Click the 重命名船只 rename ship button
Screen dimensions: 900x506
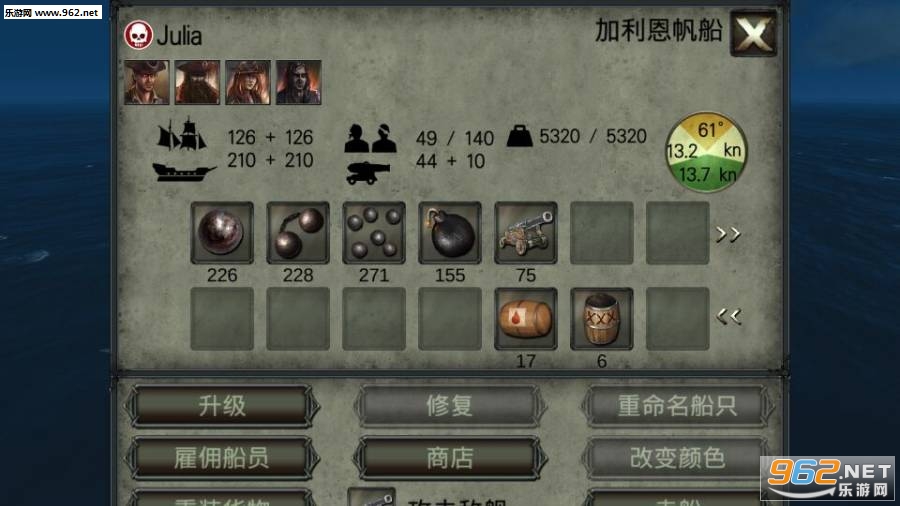[677, 406]
